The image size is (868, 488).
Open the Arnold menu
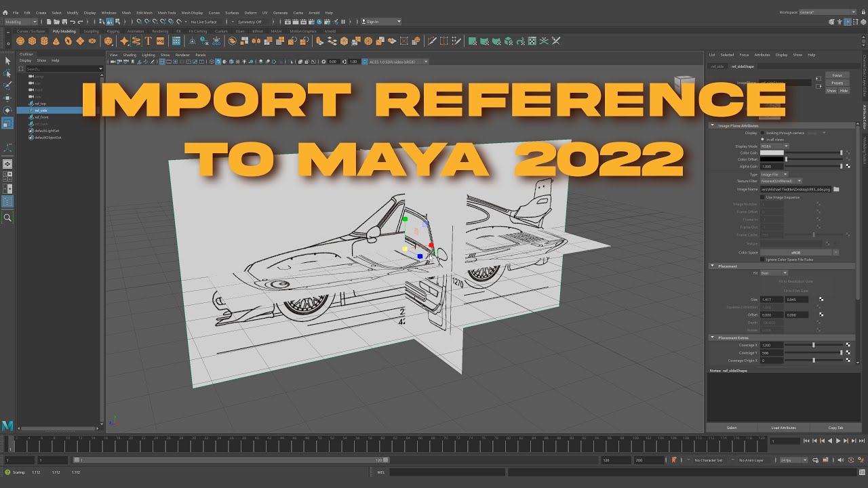coord(314,12)
